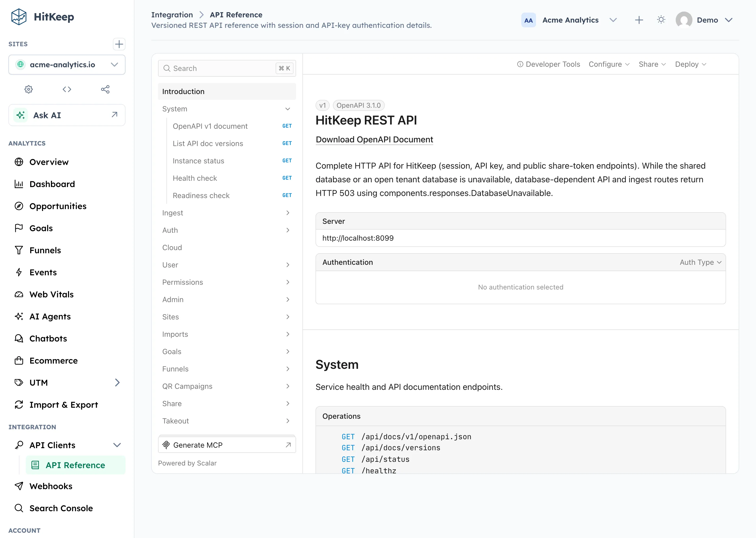Click the Opportunities compass icon

(x=19, y=206)
